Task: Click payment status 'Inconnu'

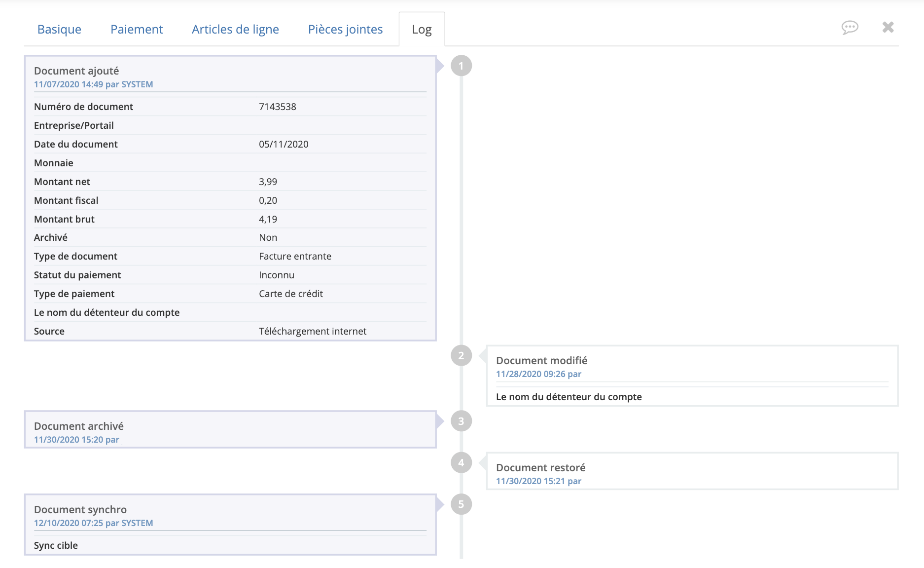Action: coord(277,275)
